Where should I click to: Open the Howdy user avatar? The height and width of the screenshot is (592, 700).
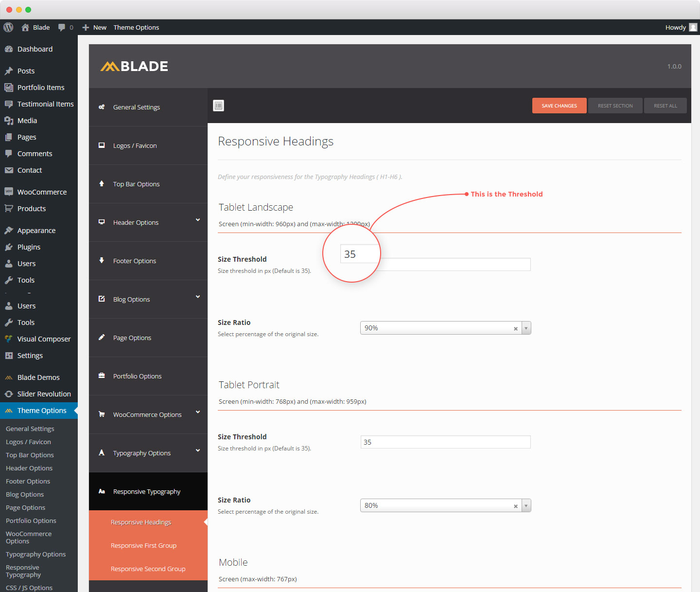(693, 27)
